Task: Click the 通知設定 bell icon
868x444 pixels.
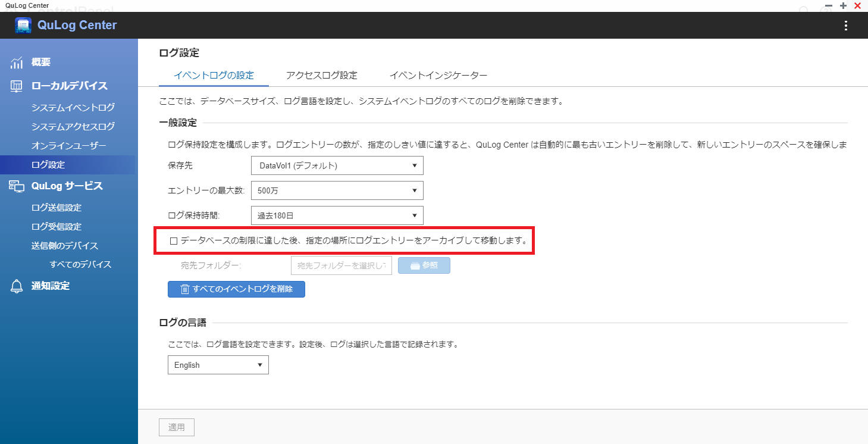Action: click(x=17, y=286)
